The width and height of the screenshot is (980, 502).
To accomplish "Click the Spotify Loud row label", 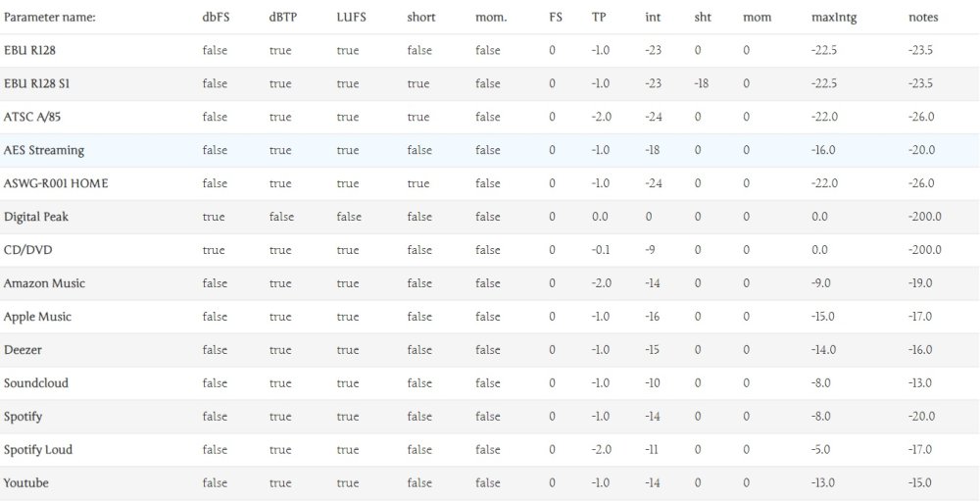I will pyautogui.click(x=38, y=450).
